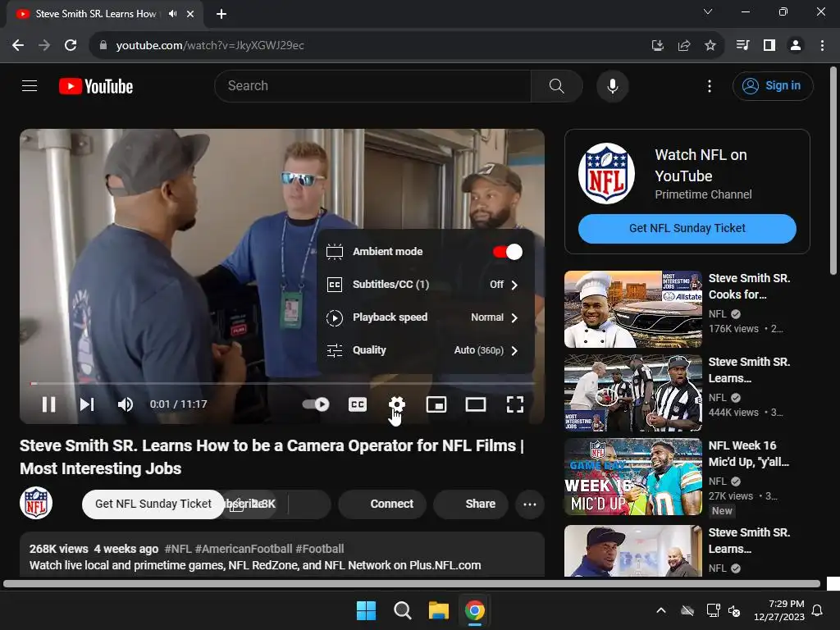840x630 pixels.
Task: Show hidden system tray icons
Action: (x=661, y=610)
